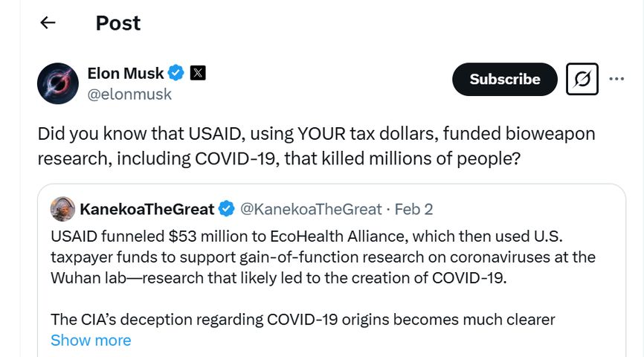The width and height of the screenshot is (644, 357).
Task: Open the Grok icon next to Subscribe
Action: click(x=582, y=79)
